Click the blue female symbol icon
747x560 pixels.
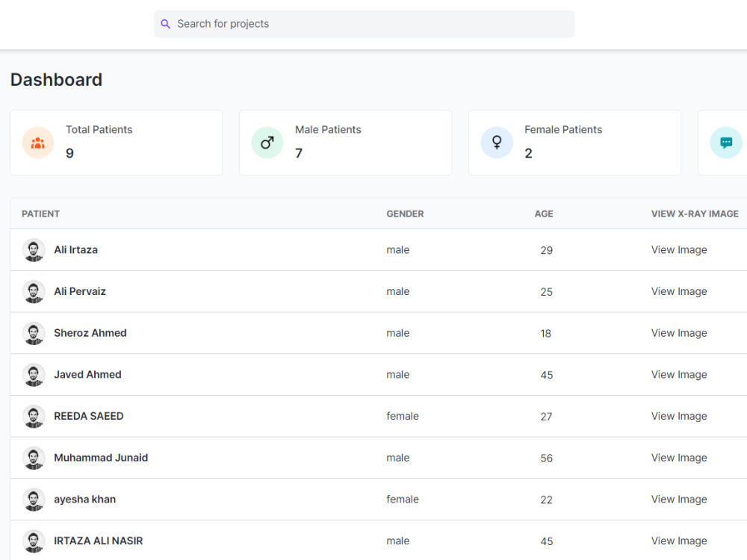click(x=497, y=143)
